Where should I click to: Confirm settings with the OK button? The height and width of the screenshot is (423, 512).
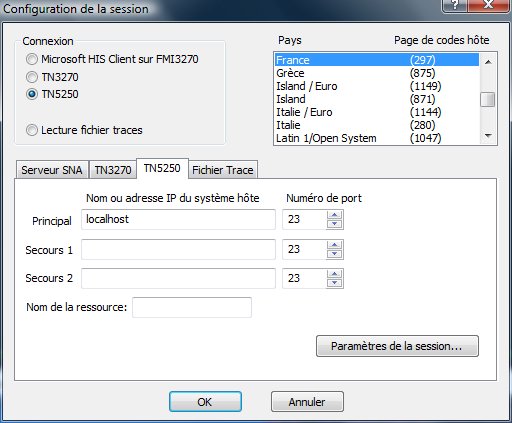tap(205, 402)
